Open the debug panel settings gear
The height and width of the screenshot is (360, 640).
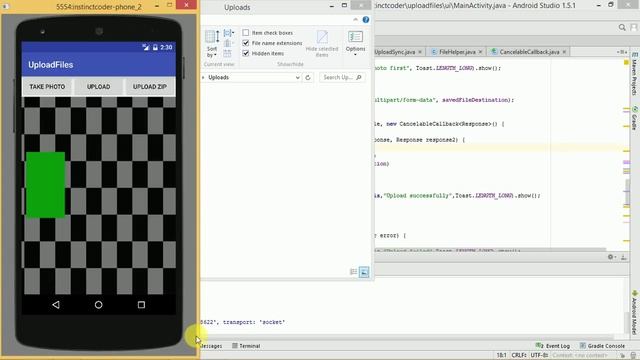pos(611,257)
